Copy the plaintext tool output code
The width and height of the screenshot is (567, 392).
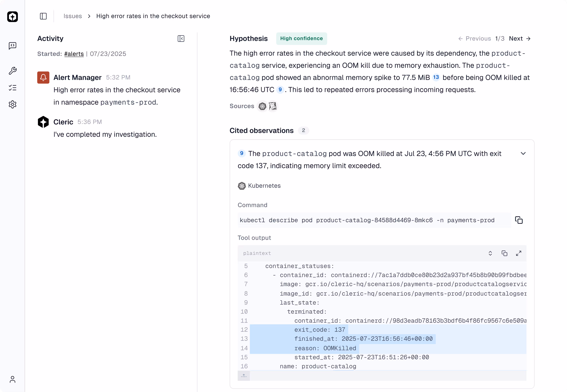[x=504, y=253]
